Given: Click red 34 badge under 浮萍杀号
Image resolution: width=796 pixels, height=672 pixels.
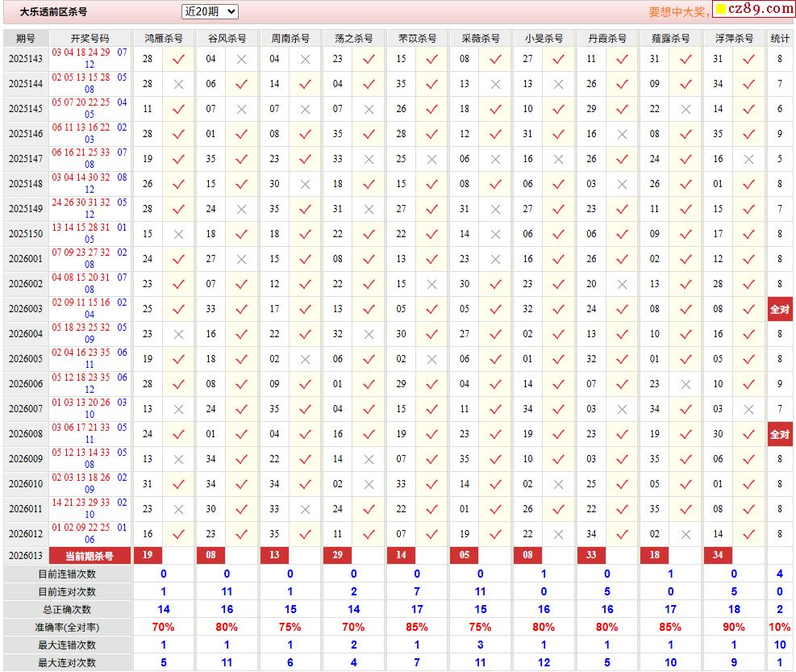Looking at the screenshot, I should tap(717, 555).
